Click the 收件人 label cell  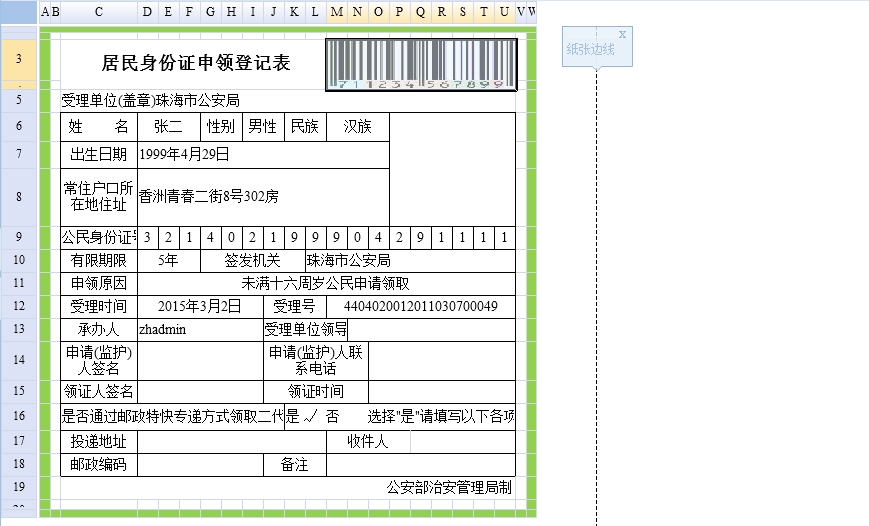click(x=368, y=442)
